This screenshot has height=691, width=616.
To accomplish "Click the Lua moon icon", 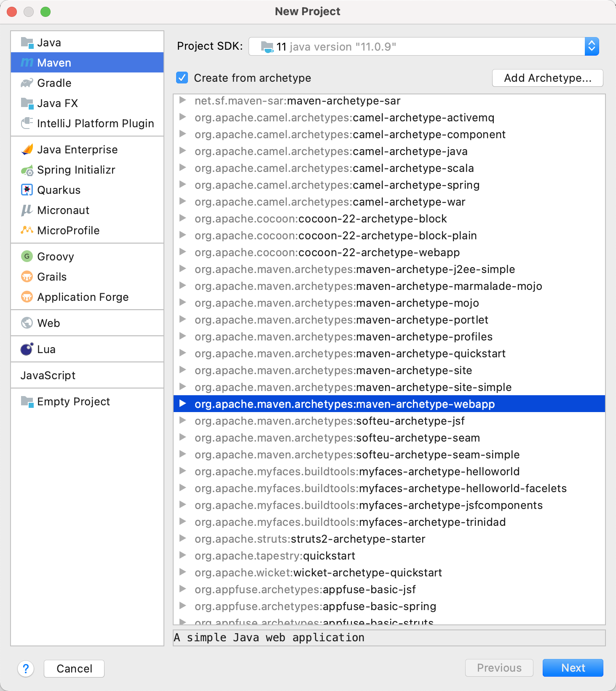I will point(27,349).
